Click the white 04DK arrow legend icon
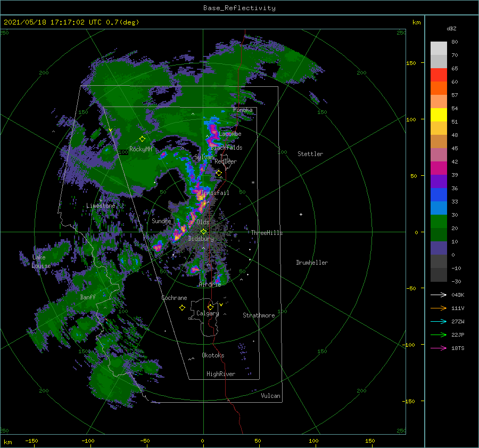479x448 pixels. point(439,295)
